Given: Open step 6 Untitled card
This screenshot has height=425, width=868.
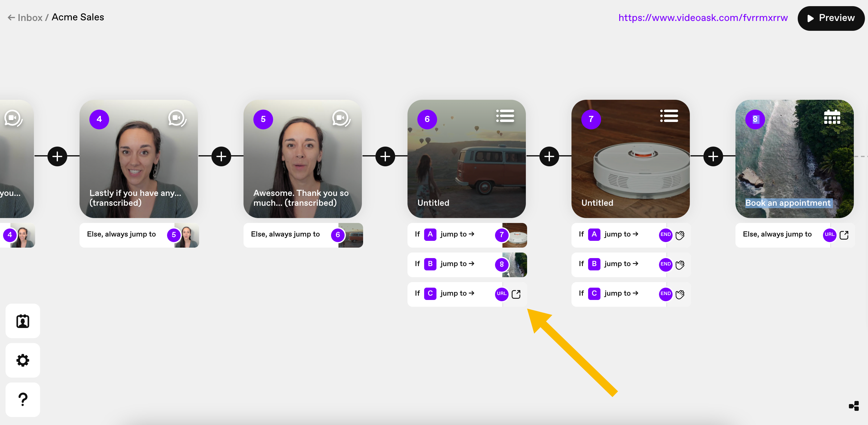Looking at the screenshot, I should pos(467,159).
